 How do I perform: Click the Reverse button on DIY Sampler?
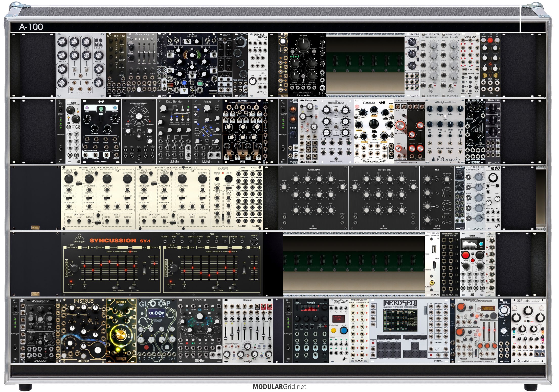[115, 108]
